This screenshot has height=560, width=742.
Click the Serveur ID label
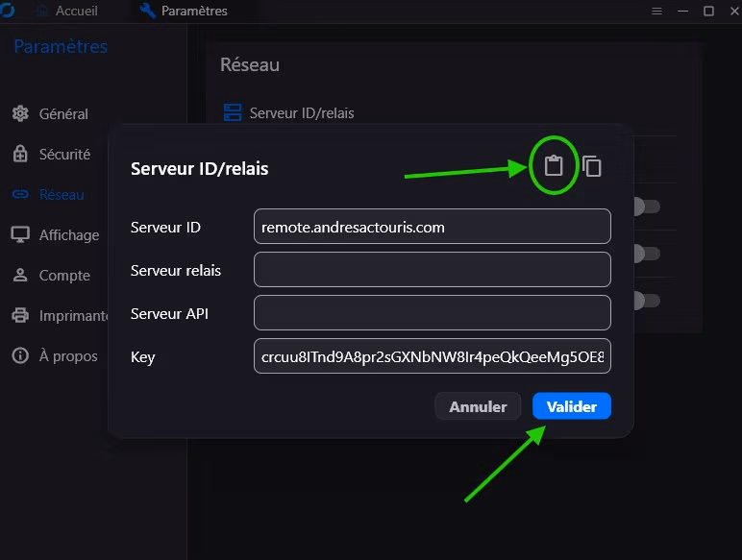pos(165,227)
